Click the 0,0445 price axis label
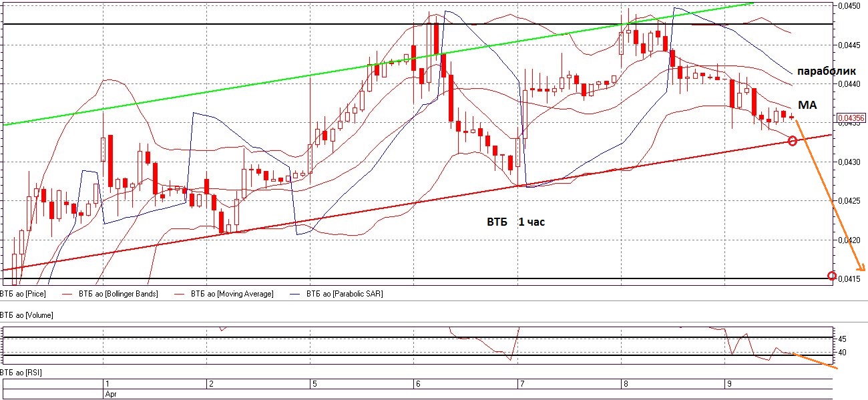 (x=848, y=45)
